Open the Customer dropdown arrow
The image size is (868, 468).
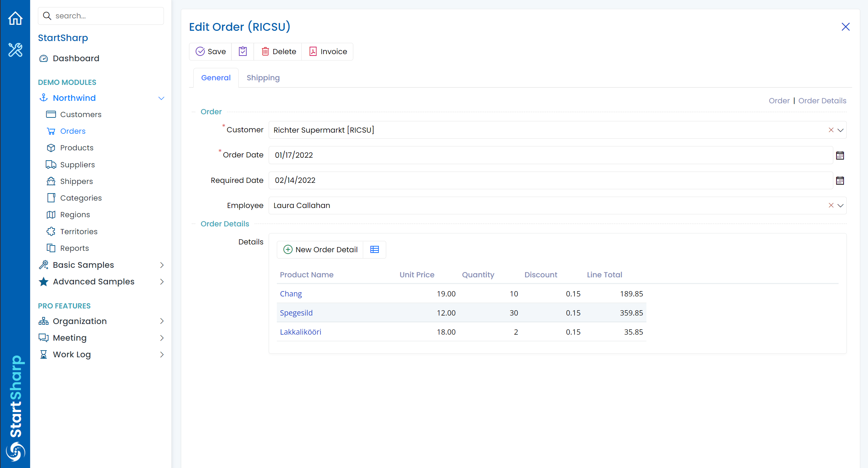(x=840, y=130)
